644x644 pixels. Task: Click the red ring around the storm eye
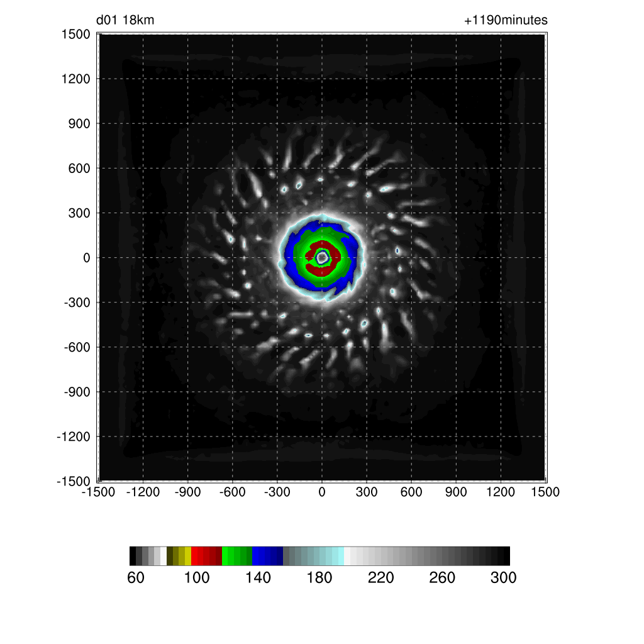click(335, 257)
